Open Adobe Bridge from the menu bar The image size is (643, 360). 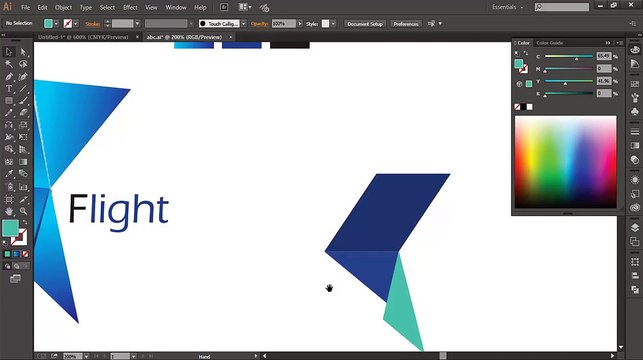click(x=224, y=7)
